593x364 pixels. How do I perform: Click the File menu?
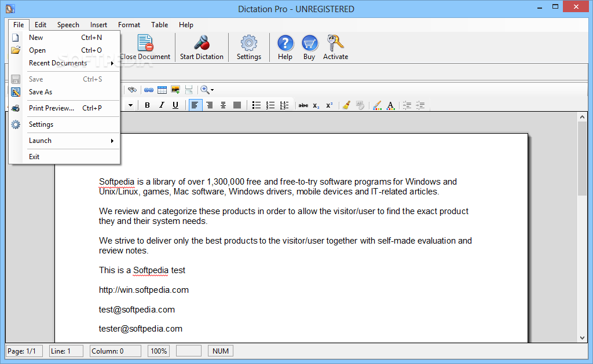(x=19, y=24)
